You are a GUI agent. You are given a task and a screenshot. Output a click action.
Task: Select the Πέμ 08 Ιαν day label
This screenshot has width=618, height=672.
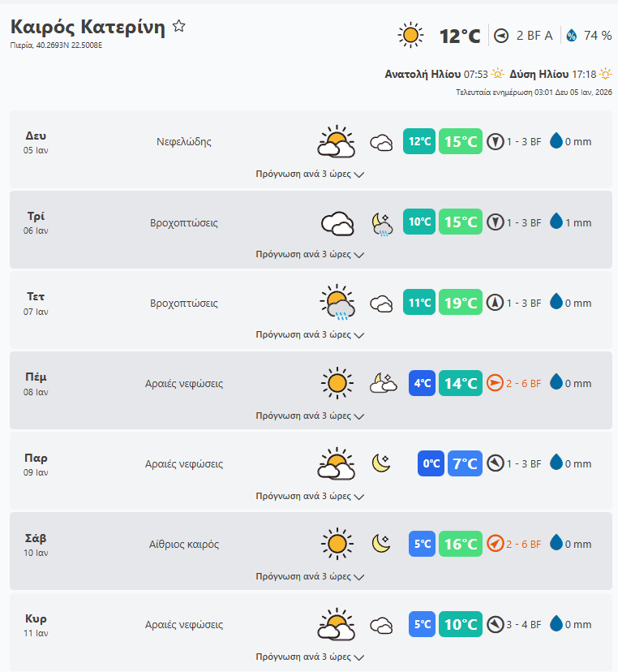click(x=36, y=383)
